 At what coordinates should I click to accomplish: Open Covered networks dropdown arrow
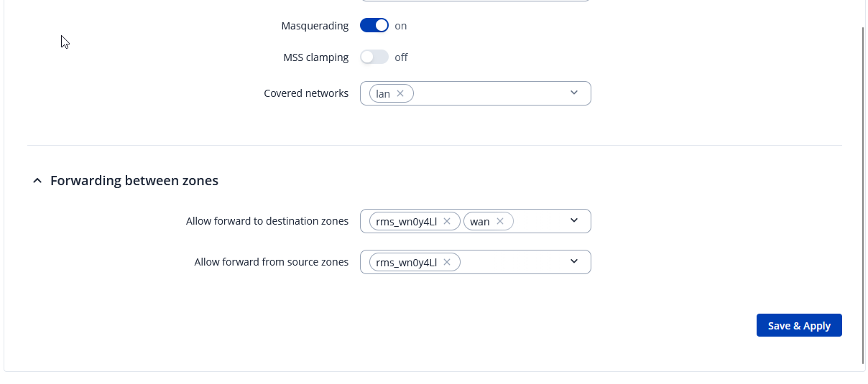point(573,93)
